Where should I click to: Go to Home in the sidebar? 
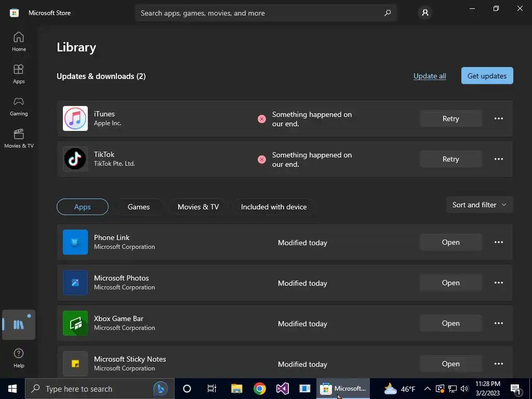click(x=19, y=42)
